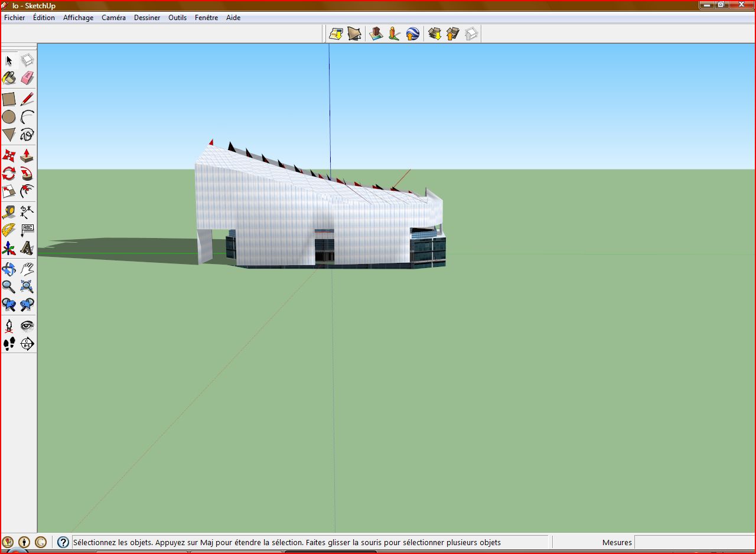Select the Paint Bucket tool
Screen dimensions: 756x554
point(9,78)
